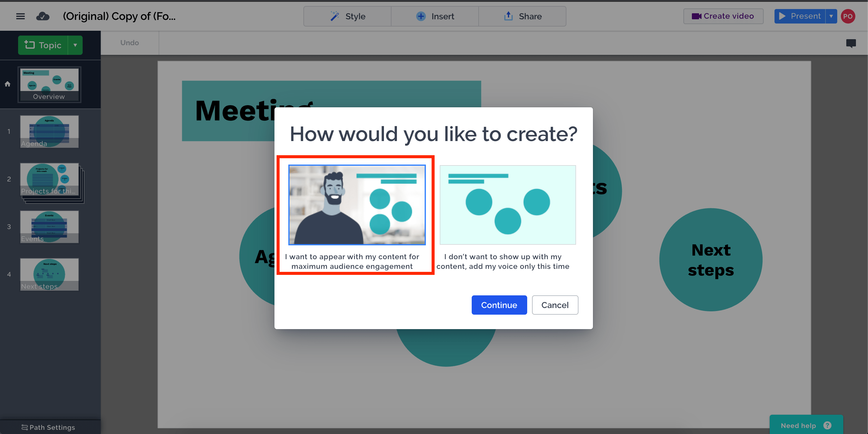Click Undo in the toolbar
Viewport: 868px width, 434px height.
(130, 43)
